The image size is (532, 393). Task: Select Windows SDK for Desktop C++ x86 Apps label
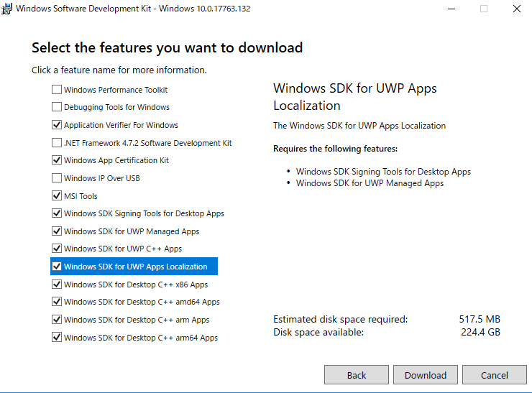click(136, 285)
